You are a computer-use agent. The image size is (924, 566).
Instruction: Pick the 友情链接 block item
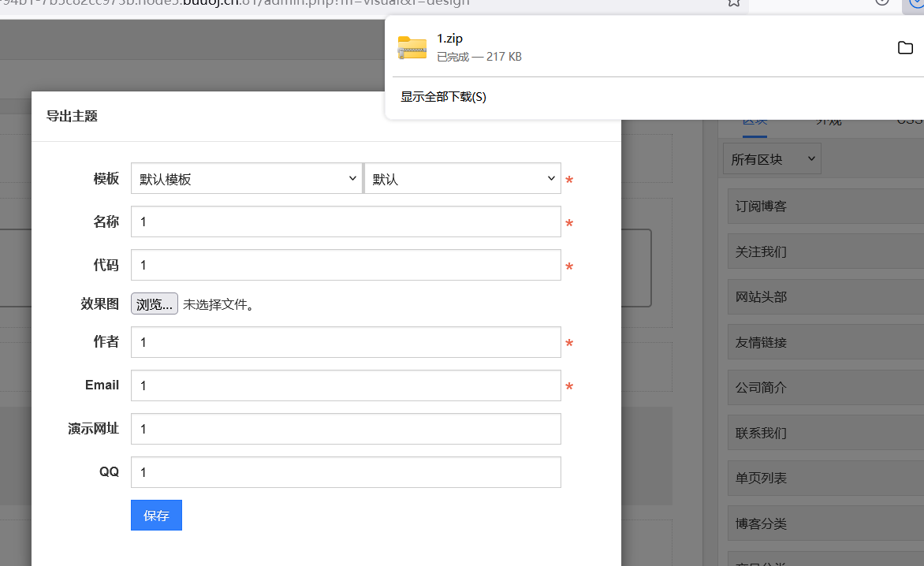coord(824,343)
